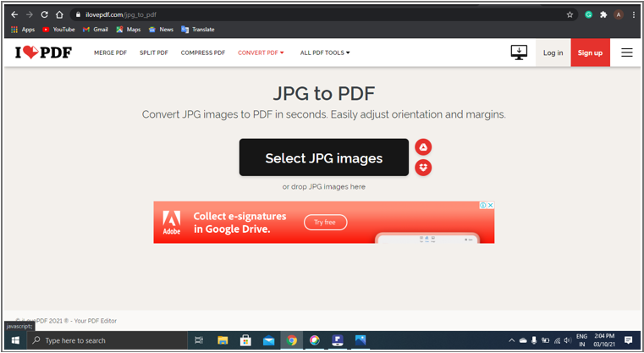This screenshot has height=353, width=644.
Task: Expand the ALL PDF TOOLS dropdown
Action: 324,52
